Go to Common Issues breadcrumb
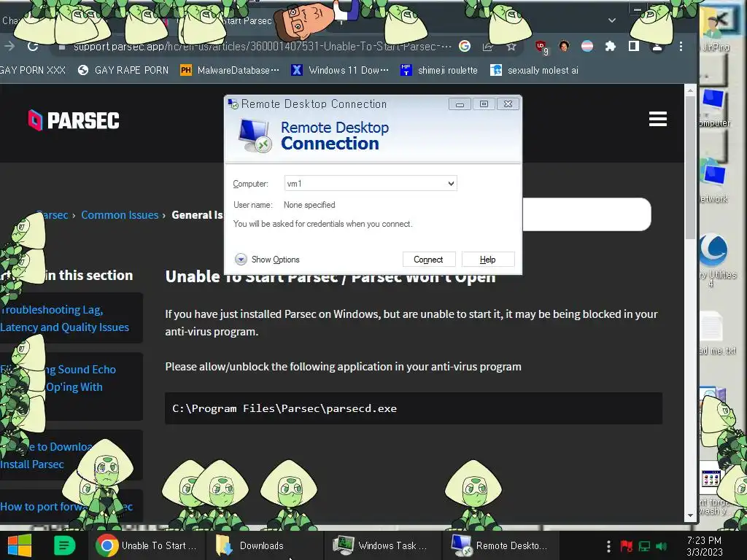Viewport: 747px width, 560px height. click(120, 215)
